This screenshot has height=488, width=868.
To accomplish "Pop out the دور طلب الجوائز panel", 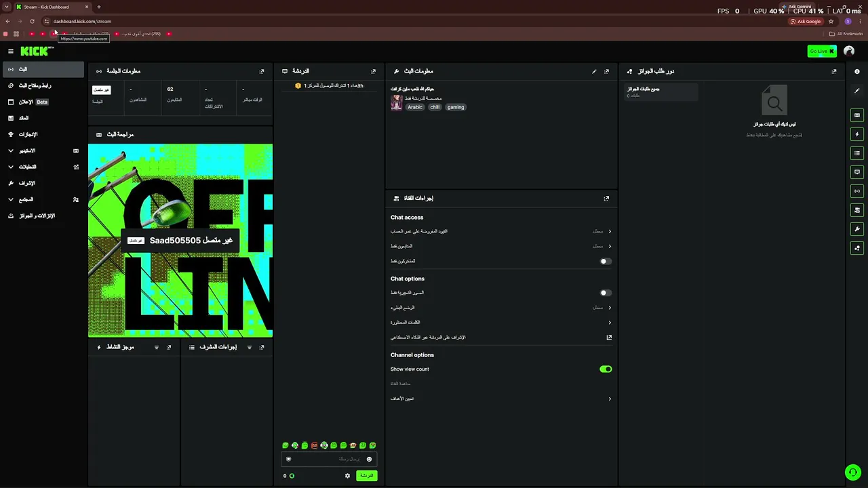I will [x=834, y=71].
